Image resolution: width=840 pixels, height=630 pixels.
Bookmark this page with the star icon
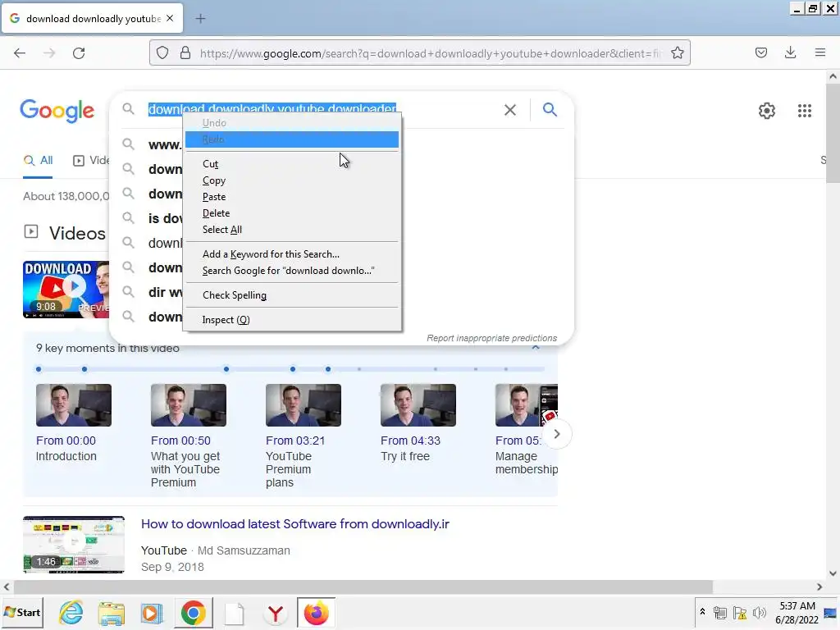(677, 53)
